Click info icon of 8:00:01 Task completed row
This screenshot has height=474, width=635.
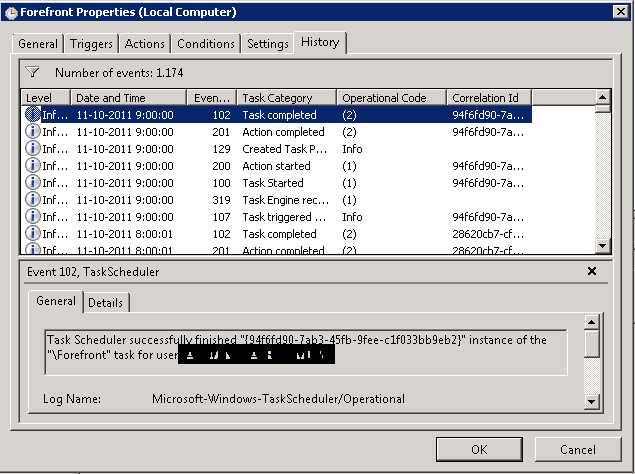pyautogui.click(x=33, y=234)
